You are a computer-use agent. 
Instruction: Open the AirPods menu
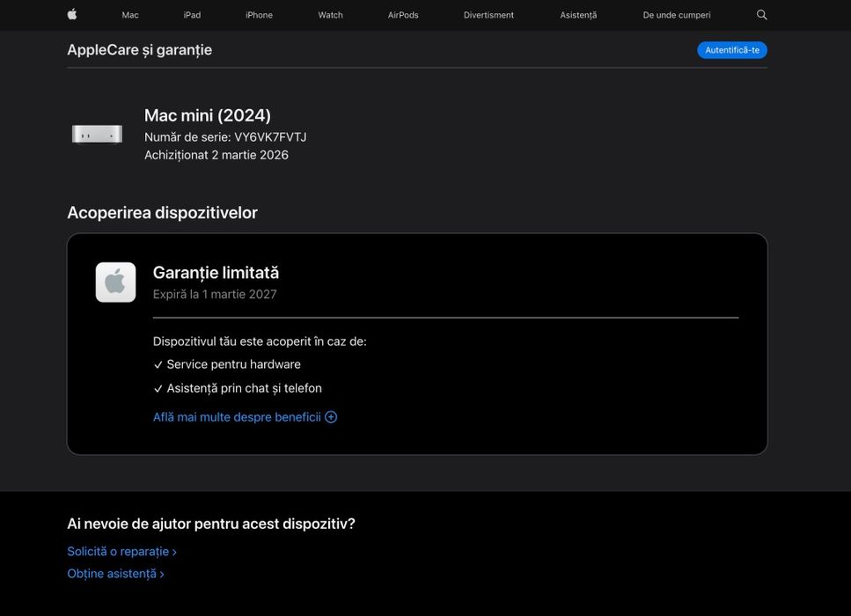click(x=403, y=15)
